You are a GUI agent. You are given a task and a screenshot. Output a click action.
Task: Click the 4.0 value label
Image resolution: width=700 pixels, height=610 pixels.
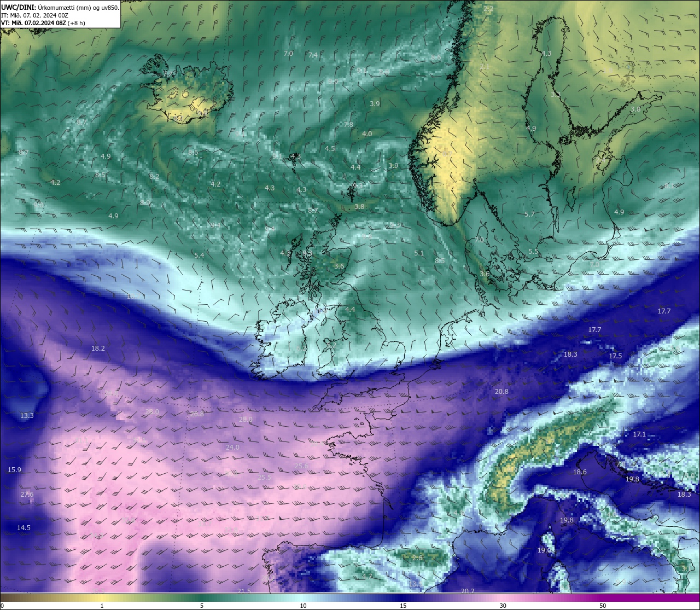[x=367, y=134]
